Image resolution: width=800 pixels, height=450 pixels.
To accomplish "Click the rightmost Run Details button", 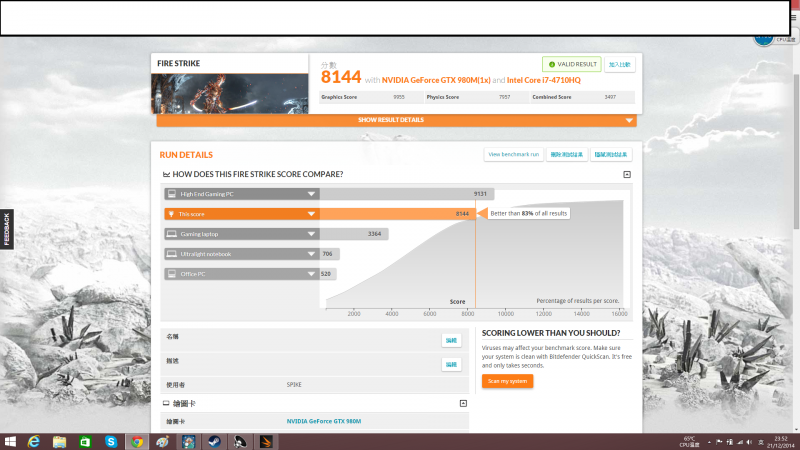I will click(x=611, y=155).
